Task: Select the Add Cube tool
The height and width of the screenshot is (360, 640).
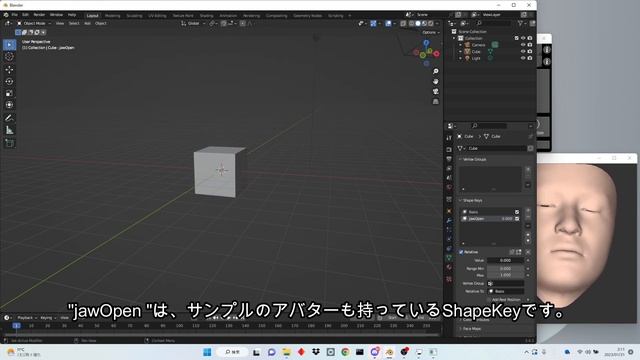Action: [9, 143]
